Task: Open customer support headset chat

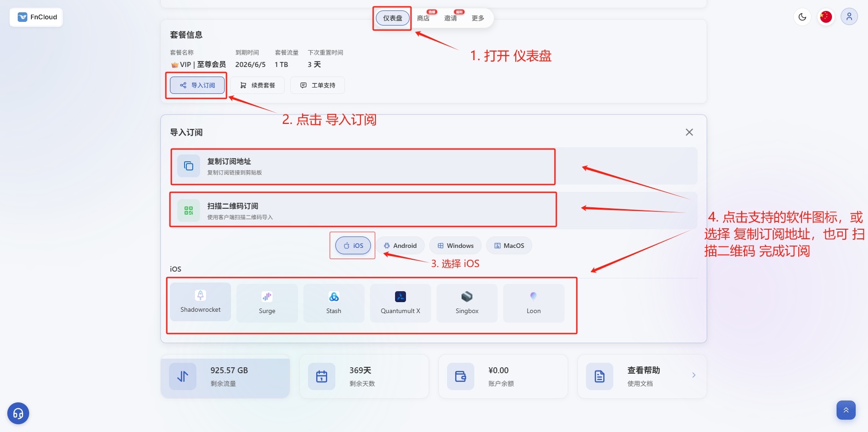Action: 18,413
